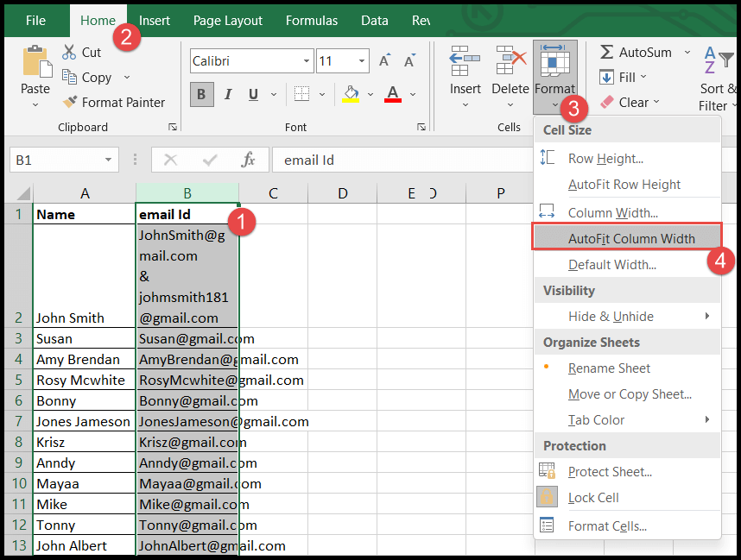Open the File tab

[x=36, y=21]
